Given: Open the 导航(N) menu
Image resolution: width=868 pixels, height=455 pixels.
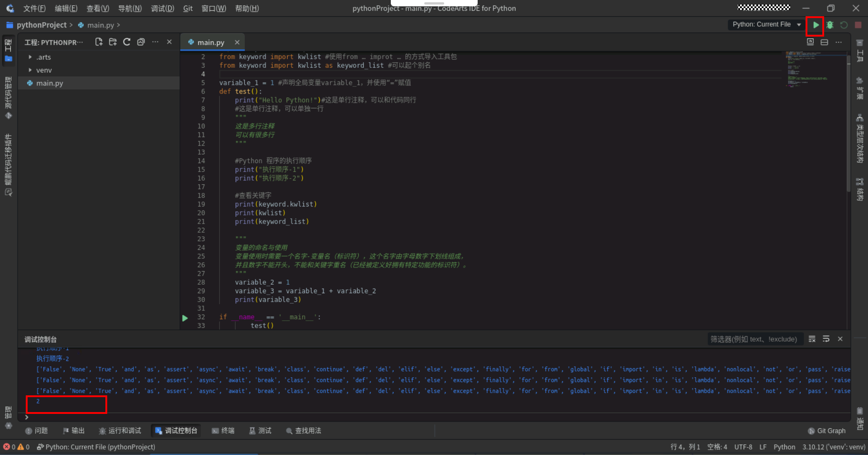Looking at the screenshot, I should tap(130, 8).
